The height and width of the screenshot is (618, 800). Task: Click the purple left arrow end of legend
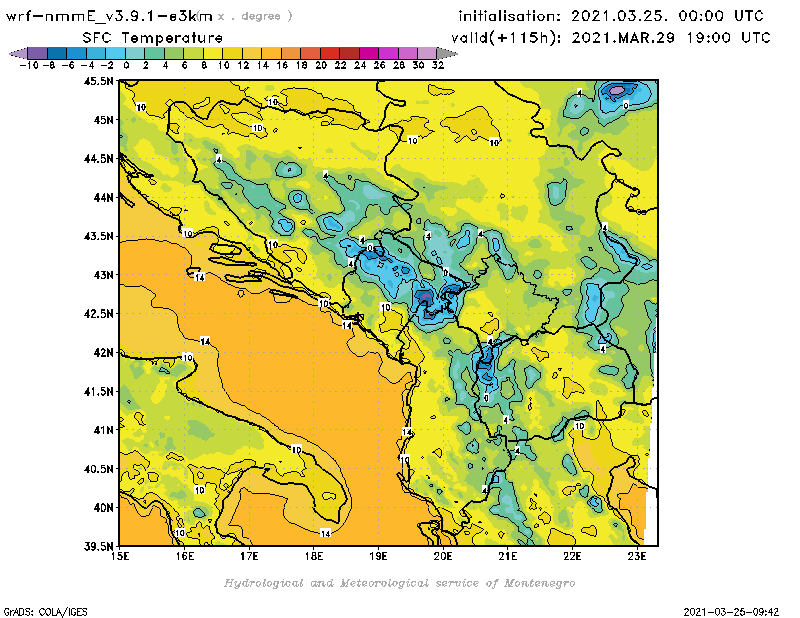(x=18, y=53)
